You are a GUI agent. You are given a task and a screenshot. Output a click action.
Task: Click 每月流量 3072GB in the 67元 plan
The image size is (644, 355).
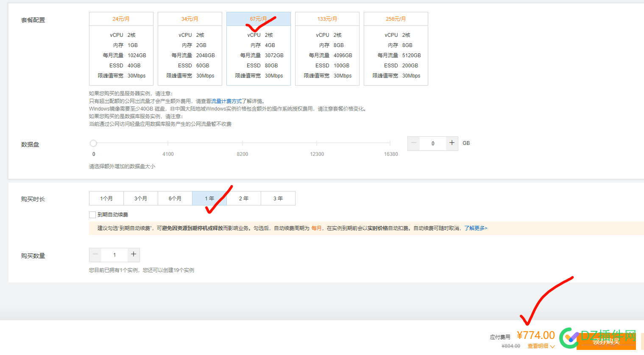pyautogui.click(x=262, y=55)
